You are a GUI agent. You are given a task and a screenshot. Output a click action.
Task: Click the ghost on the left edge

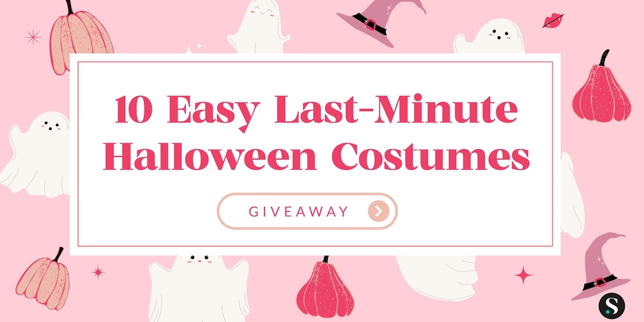(x=35, y=155)
